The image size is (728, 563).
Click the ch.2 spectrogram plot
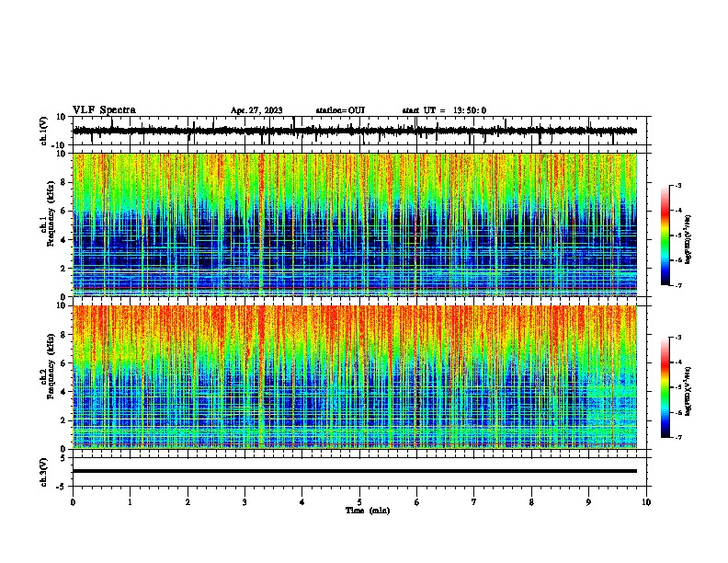355,377
